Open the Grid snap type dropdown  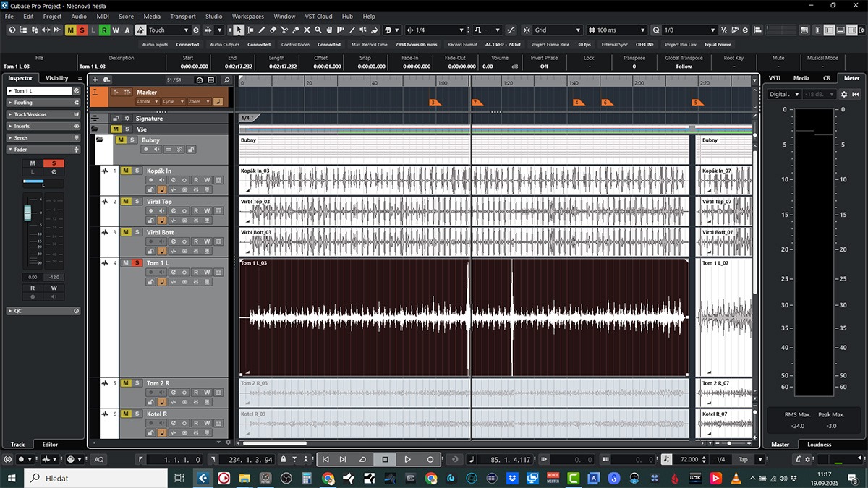(557, 30)
